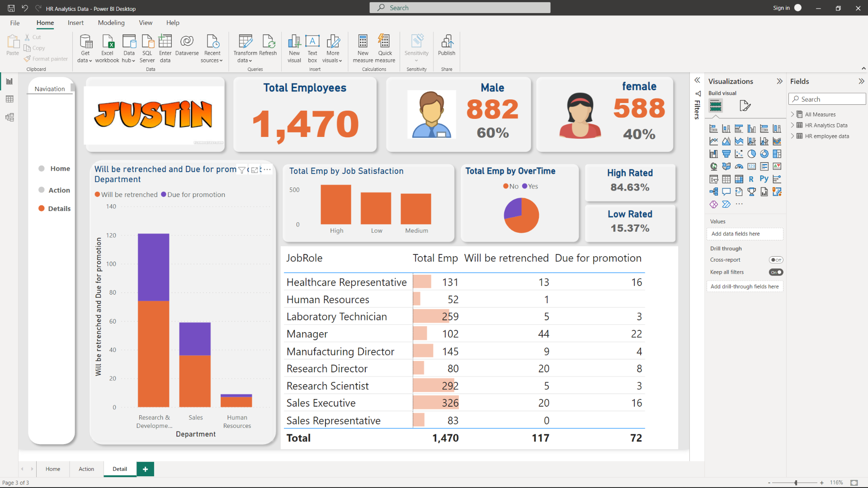Toggle Cross-report drill through
The height and width of the screenshot is (488, 868).
pos(776,260)
